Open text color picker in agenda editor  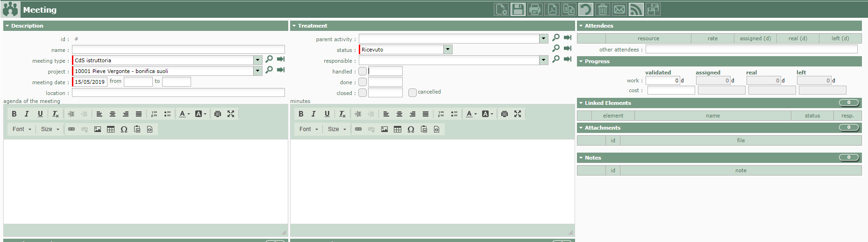coord(184,114)
